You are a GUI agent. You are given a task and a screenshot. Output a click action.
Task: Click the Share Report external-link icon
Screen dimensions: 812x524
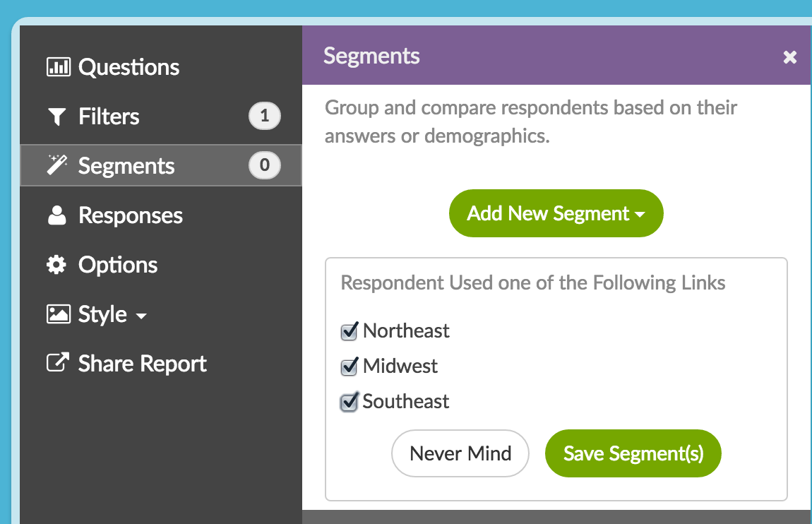57,364
